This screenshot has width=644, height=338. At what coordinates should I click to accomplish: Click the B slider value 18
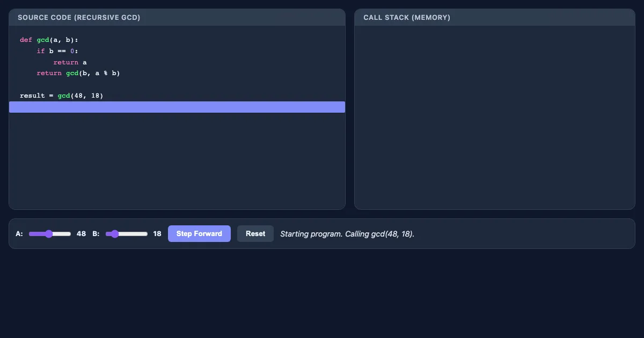(157, 234)
